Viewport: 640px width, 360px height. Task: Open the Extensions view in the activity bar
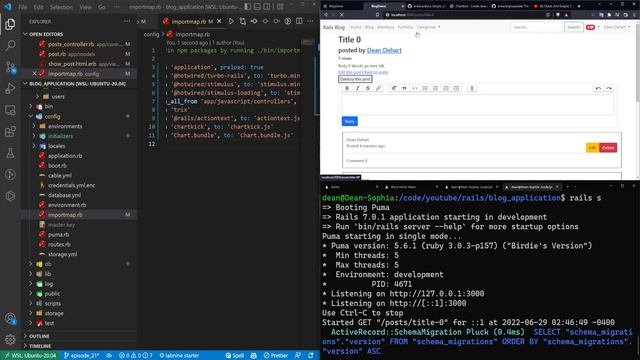pos(10,132)
